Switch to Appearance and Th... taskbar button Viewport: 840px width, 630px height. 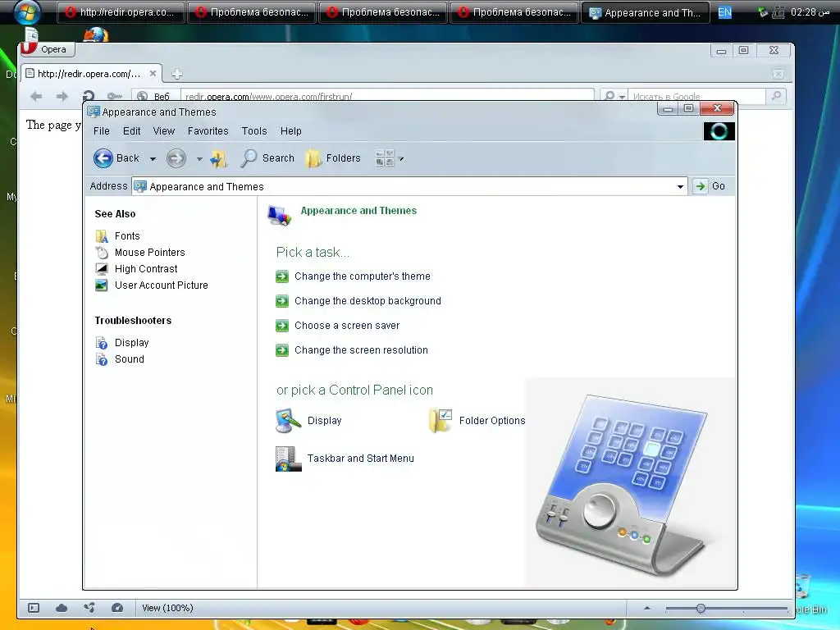(645, 13)
